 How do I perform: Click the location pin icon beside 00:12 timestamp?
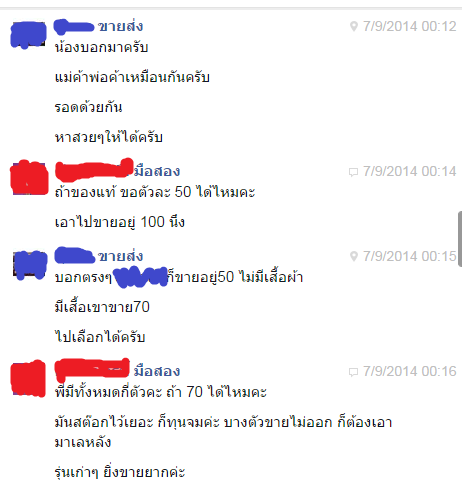pos(354,26)
